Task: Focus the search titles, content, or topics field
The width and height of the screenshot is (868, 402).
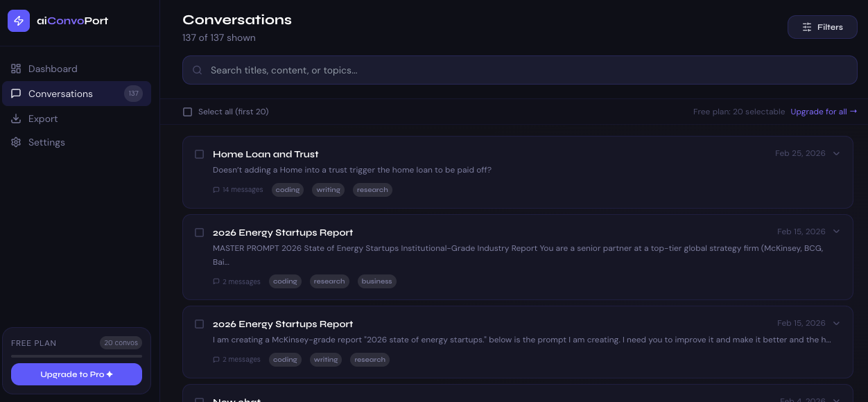Action: coord(520,70)
